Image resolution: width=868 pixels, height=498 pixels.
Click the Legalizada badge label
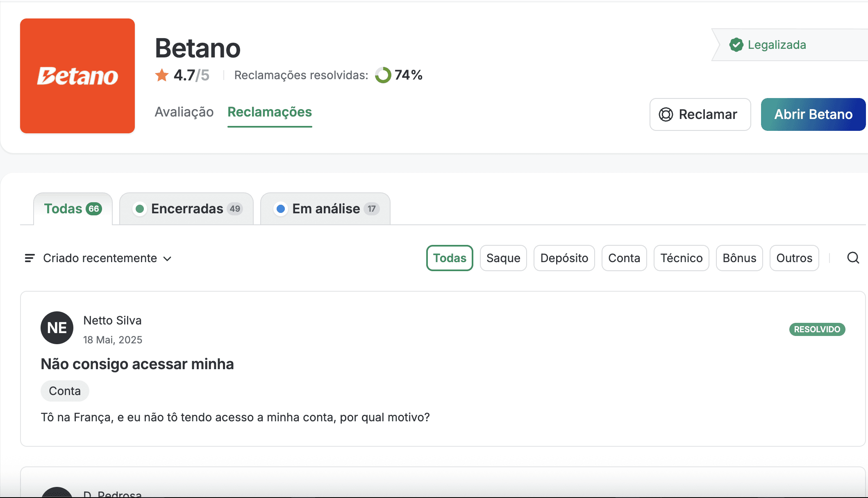pyautogui.click(x=777, y=45)
